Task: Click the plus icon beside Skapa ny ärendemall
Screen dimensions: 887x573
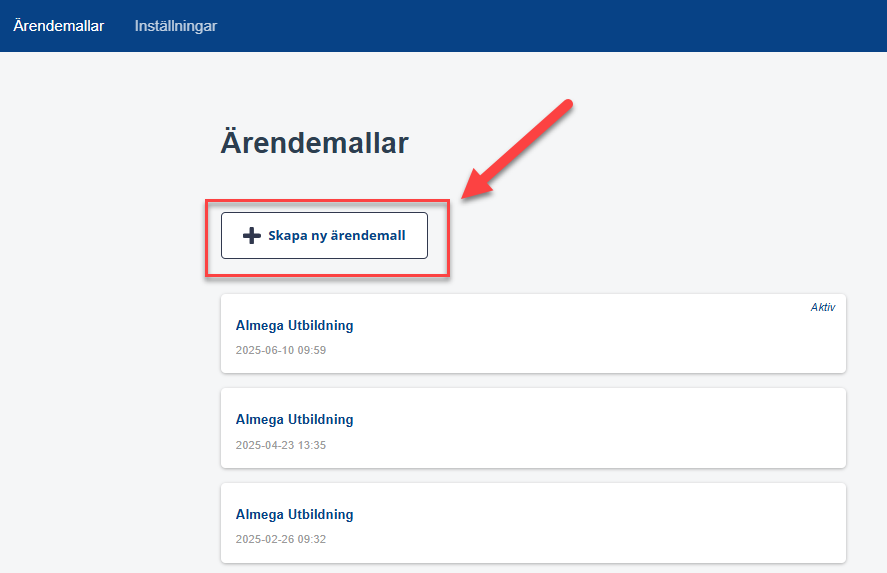Action: (x=252, y=235)
